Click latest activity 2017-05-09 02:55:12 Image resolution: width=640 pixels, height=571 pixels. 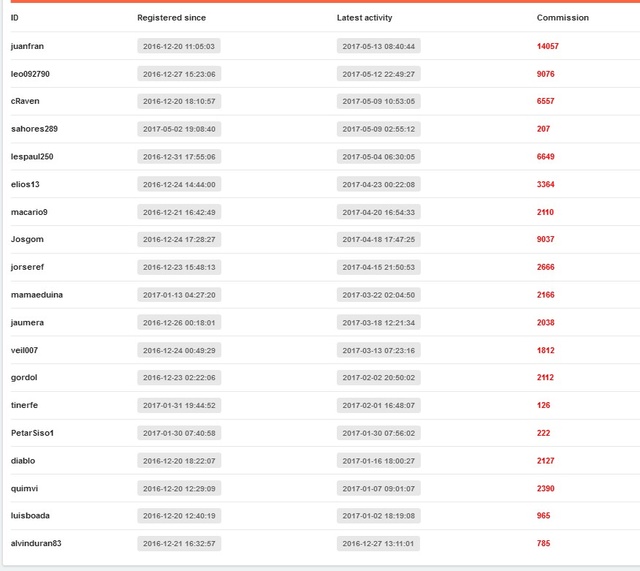click(x=379, y=129)
